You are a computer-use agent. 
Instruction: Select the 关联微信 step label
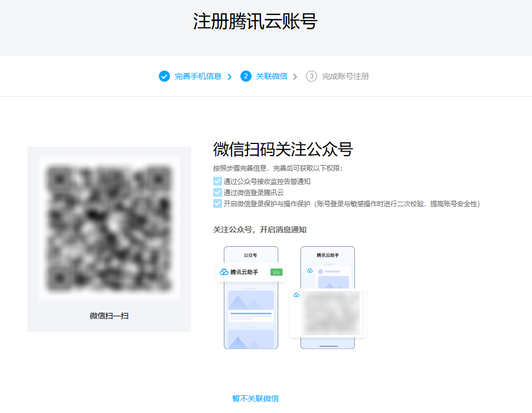point(272,76)
